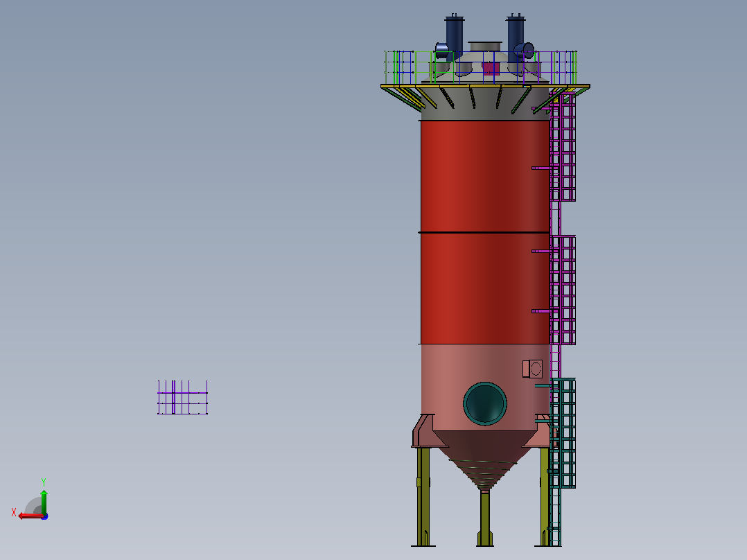
Task: Select the left dark blue vent pipe on top
Action: click(x=454, y=38)
